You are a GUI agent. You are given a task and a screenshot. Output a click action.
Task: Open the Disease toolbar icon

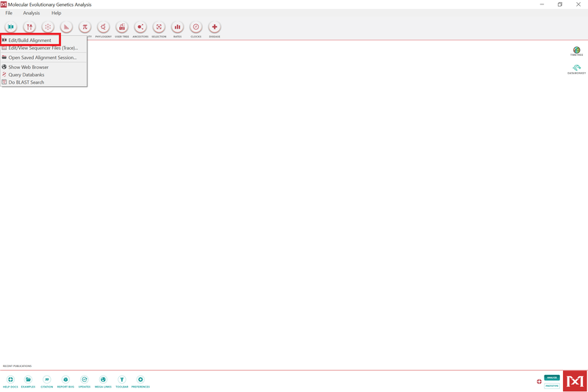215,27
